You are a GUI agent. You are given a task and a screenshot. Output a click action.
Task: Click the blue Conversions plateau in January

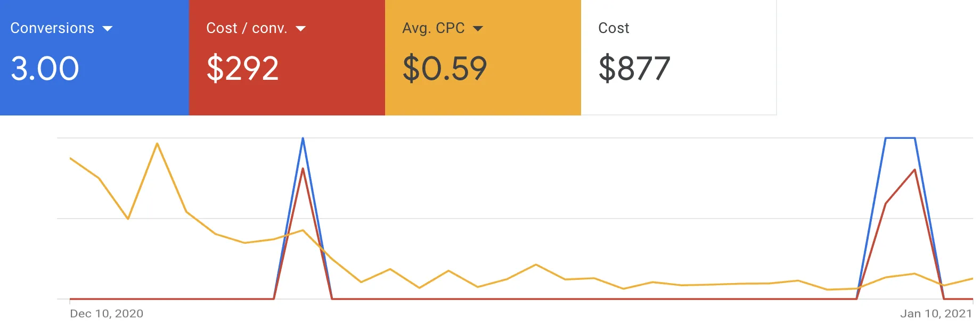900,138
